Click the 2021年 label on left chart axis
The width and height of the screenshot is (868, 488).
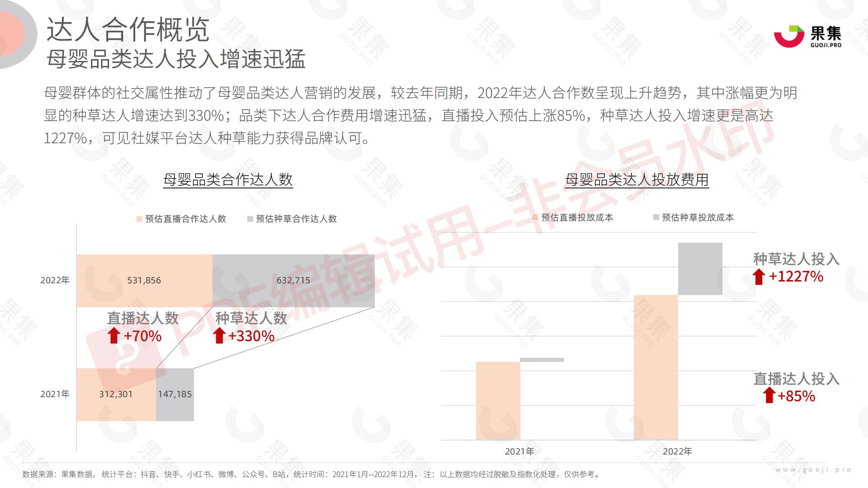point(55,394)
